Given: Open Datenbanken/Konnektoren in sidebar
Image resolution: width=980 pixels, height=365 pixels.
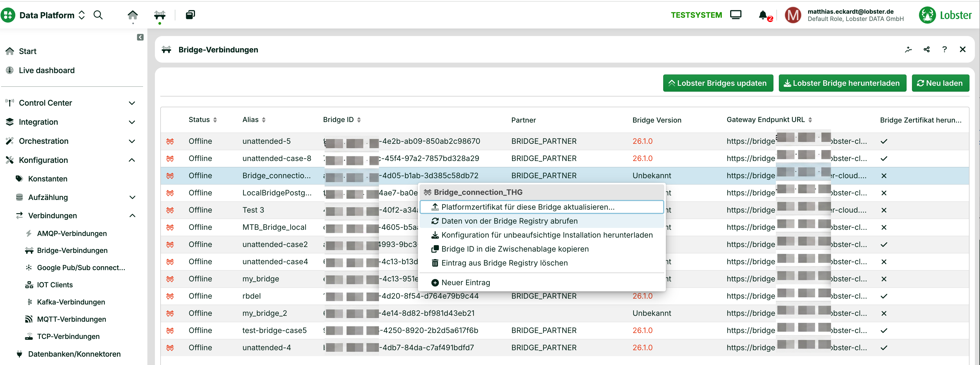Looking at the screenshot, I should (74, 354).
